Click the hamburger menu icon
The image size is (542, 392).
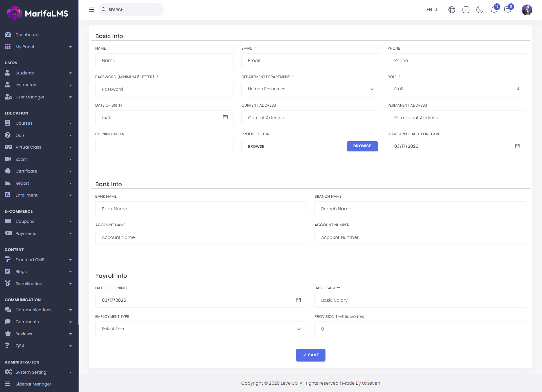coord(92,10)
